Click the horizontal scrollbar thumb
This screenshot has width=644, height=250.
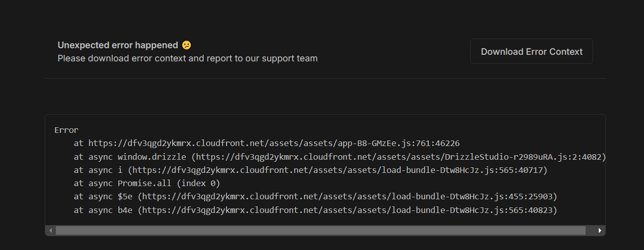point(320,231)
